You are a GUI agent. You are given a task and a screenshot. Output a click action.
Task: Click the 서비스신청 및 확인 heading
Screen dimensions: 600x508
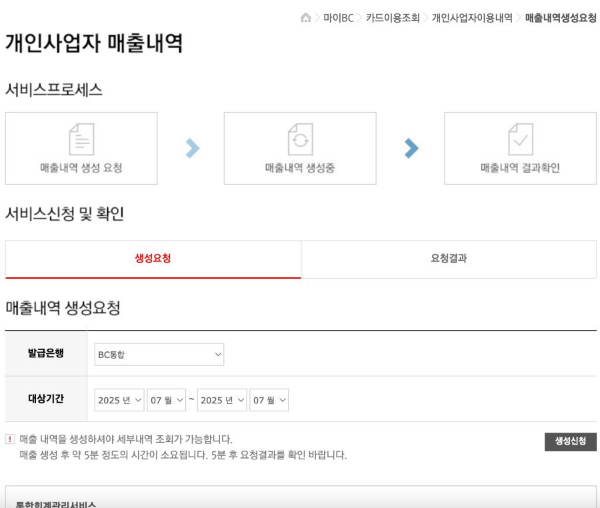point(64,214)
